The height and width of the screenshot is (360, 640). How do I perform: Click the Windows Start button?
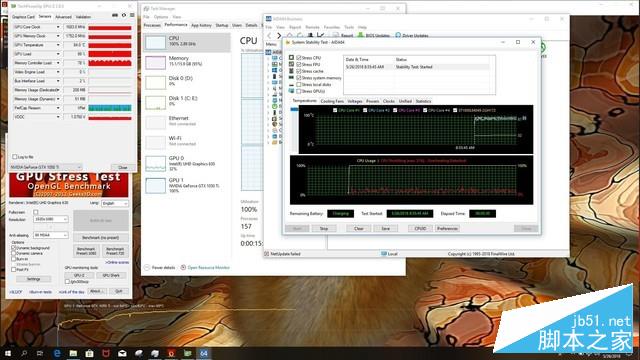(x=8, y=353)
